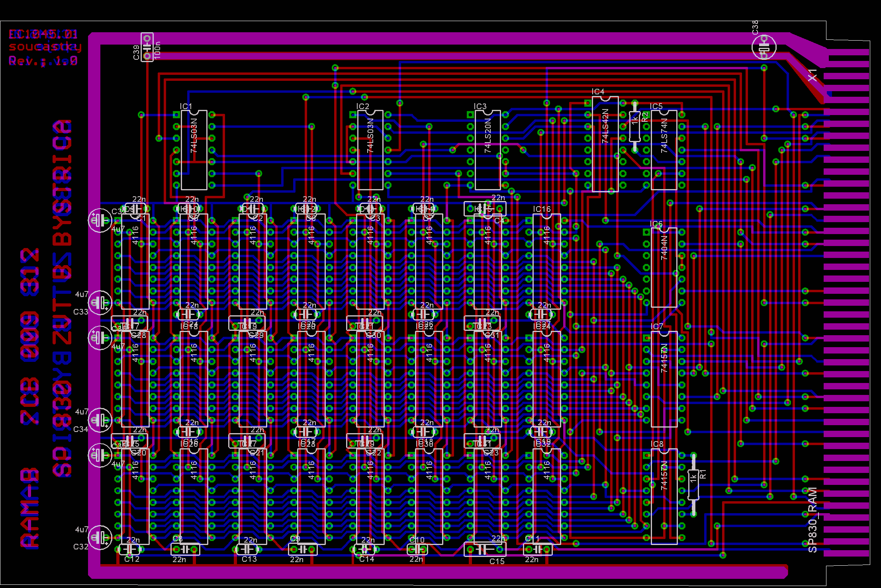The height and width of the screenshot is (588, 881).
Task: Select the IC5 74LS74N flip-flop chip
Action: [x=664, y=150]
